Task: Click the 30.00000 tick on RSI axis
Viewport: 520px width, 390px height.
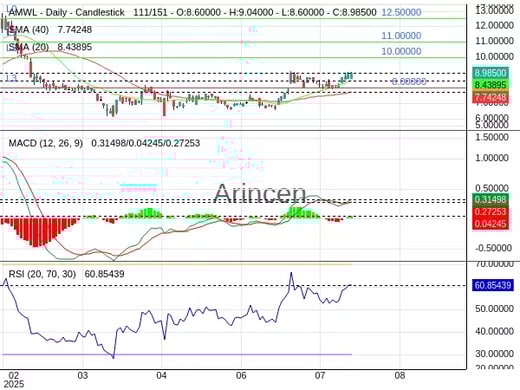Action: click(x=494, y=354)
